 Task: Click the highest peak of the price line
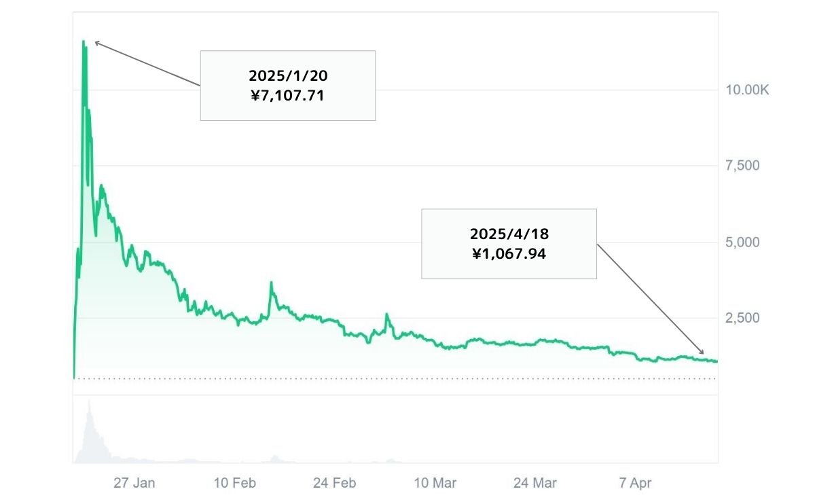[x=84, y=42]
